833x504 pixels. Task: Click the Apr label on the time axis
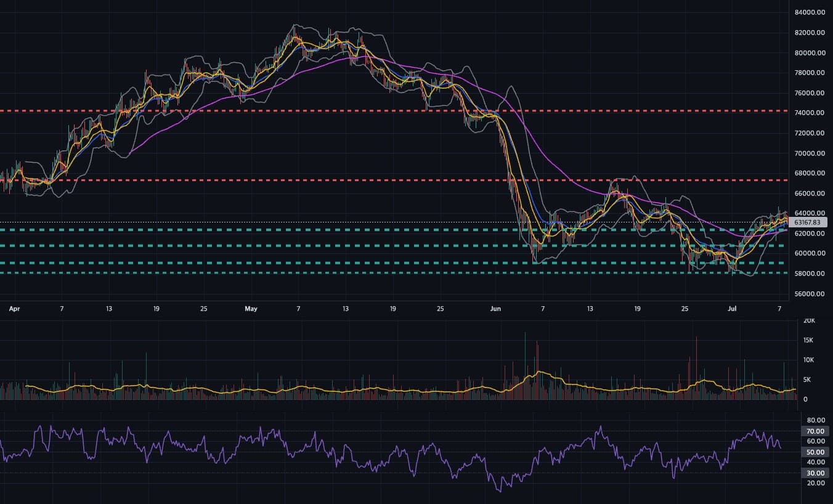pos(14,308)
